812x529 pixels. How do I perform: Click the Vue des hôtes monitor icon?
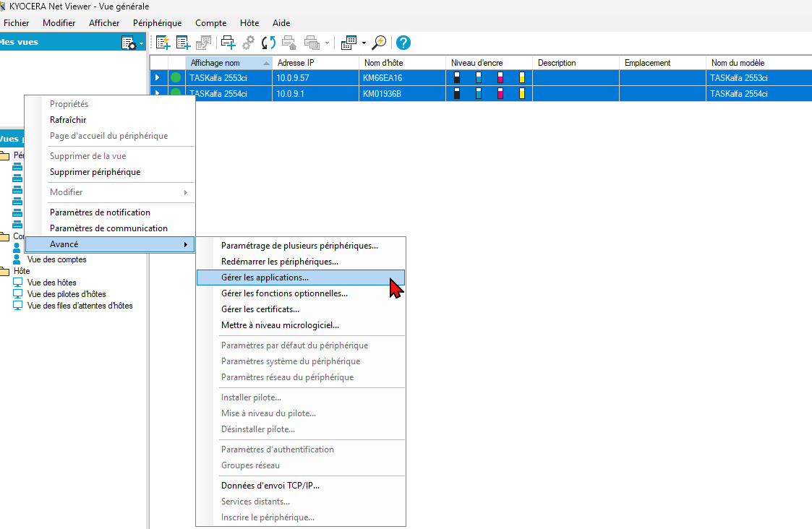[x=17, y=282]
